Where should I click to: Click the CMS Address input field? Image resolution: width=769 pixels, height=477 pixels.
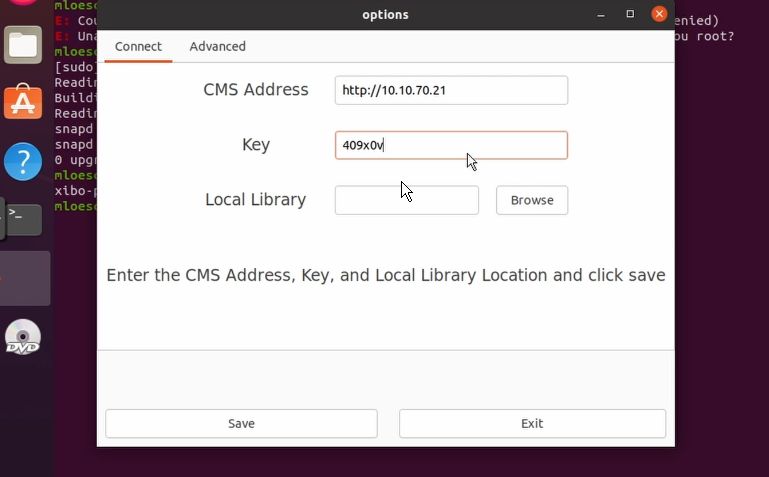pyautogui.click(x=451, y=90)
